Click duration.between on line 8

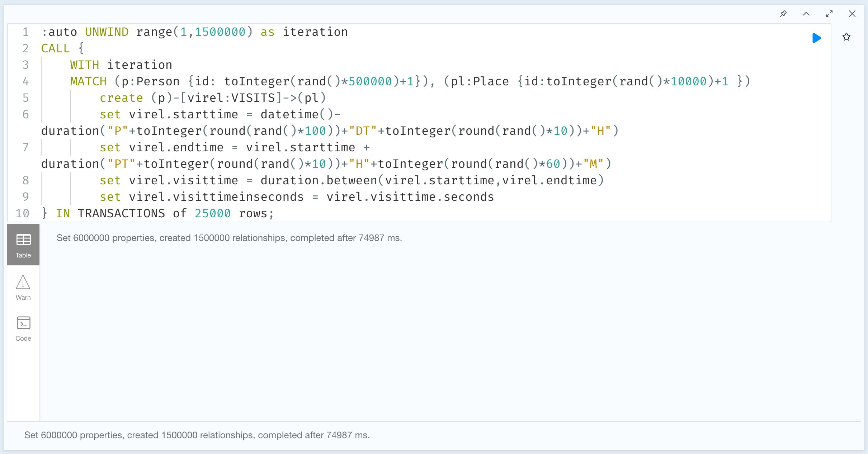(x=319, y=180)
